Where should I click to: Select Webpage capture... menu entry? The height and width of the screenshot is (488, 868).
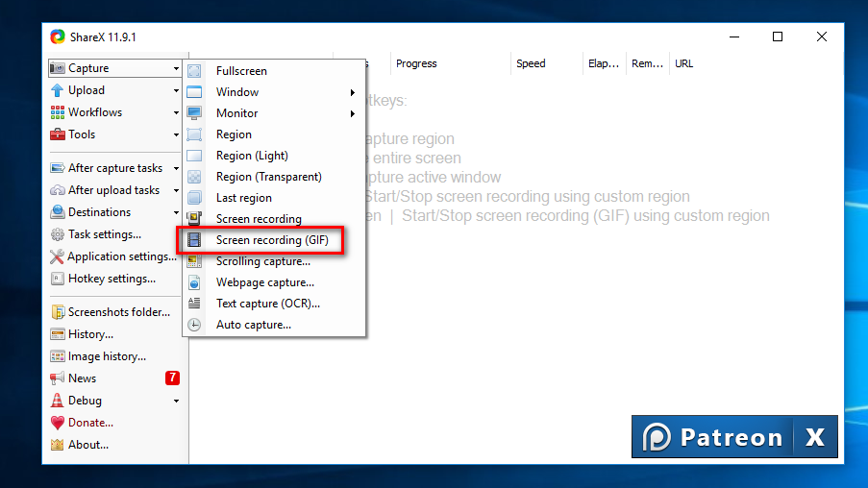pos(274,282)
